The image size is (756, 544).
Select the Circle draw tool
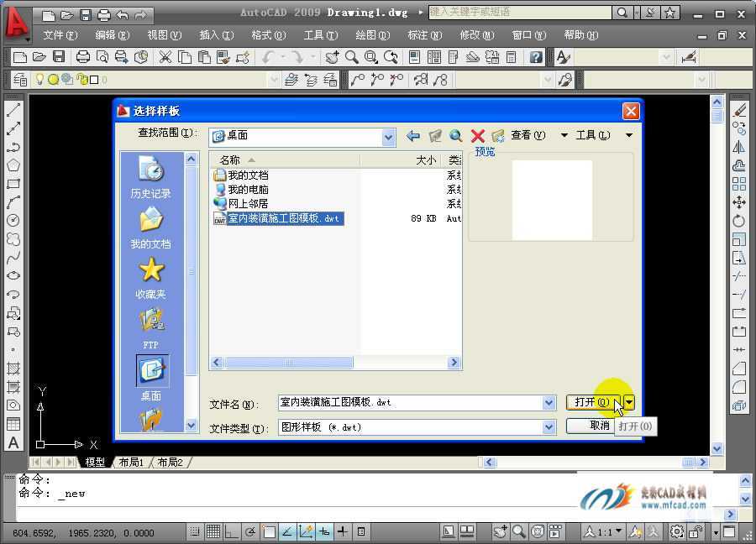click(x=13, y=221)
